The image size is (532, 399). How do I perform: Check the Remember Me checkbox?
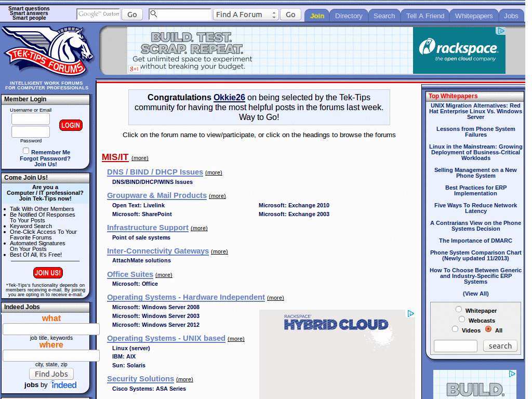pos(26,151)
